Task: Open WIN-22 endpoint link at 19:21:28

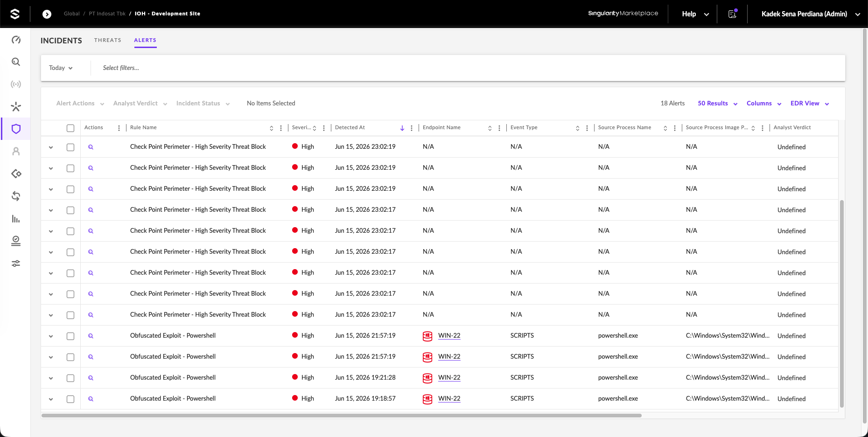Action: (x=449, y=378)
